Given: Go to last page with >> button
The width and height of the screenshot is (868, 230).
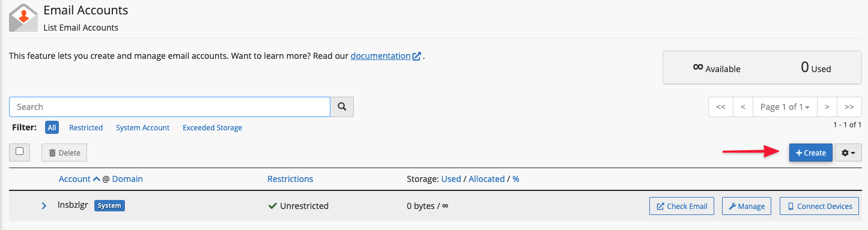Looking at the screenshot, I should [x=849, y=107].
